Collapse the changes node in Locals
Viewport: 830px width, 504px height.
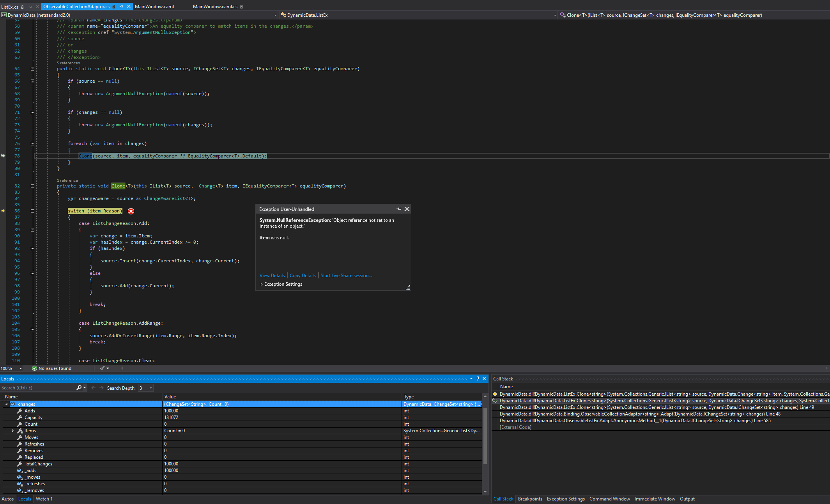click(x=6, y=404)
